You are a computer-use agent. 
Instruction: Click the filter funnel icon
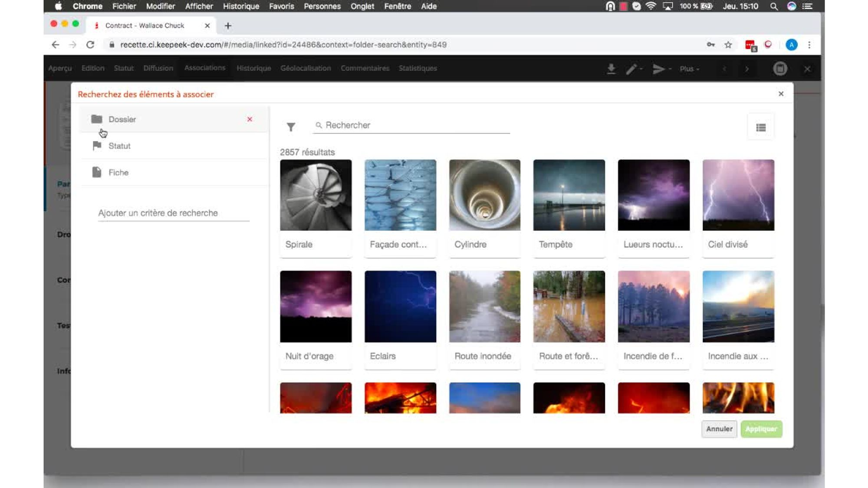pyautogui.click(x=291, y=127)
